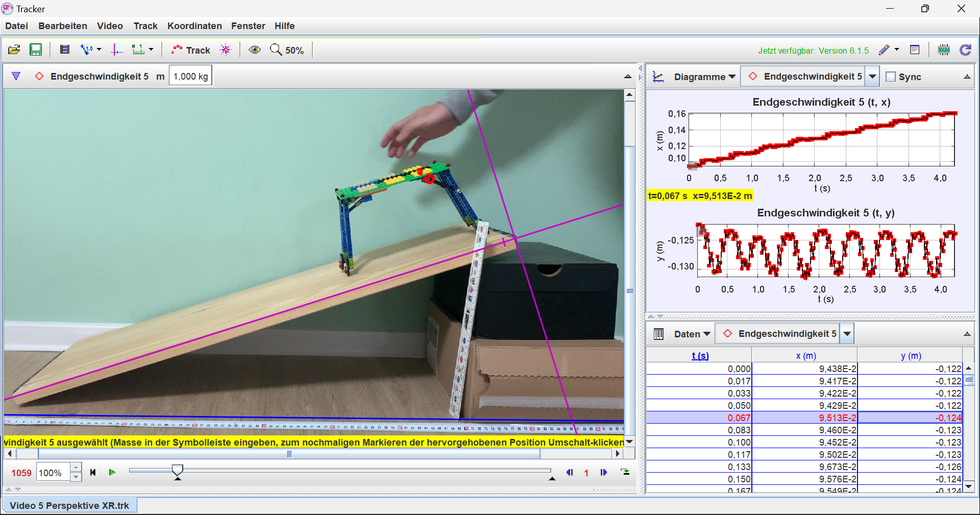Click the green save disk icon
Viewport: 980px width, 515px height.
[36, 50]
